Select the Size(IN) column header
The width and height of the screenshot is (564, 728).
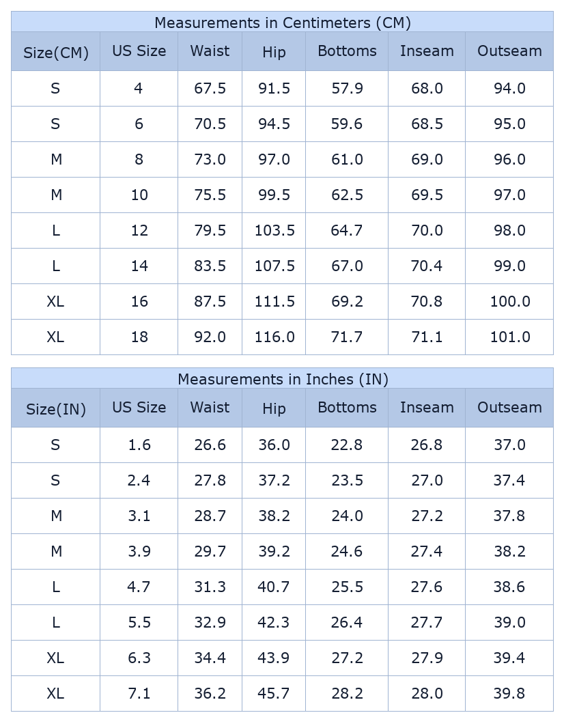(x=56, y=409)
